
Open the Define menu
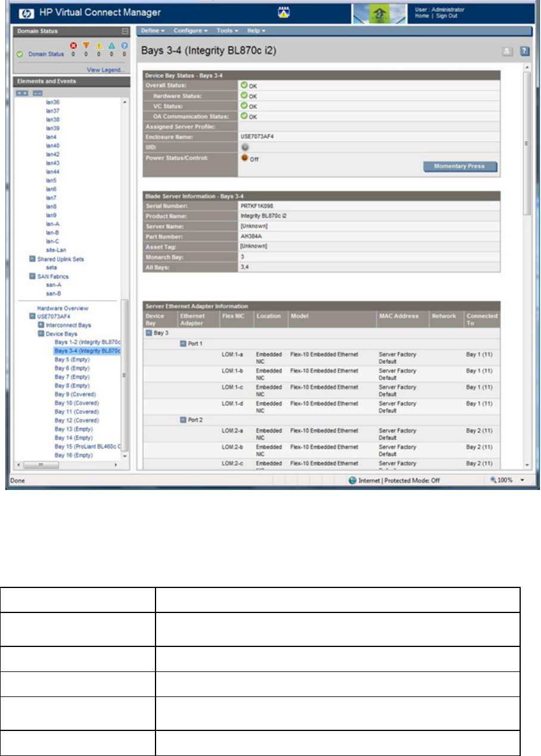pos(152,30)
